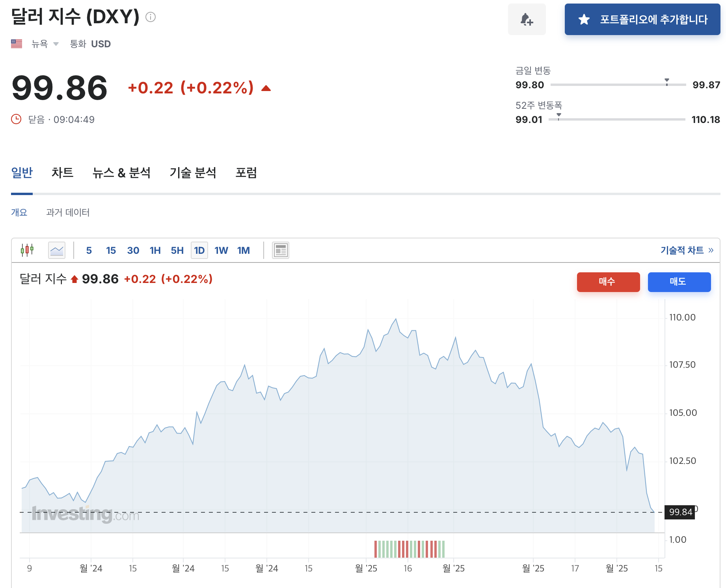Click the red 매수 button
The image size is (726, 588).
click(x=608, y=282)
